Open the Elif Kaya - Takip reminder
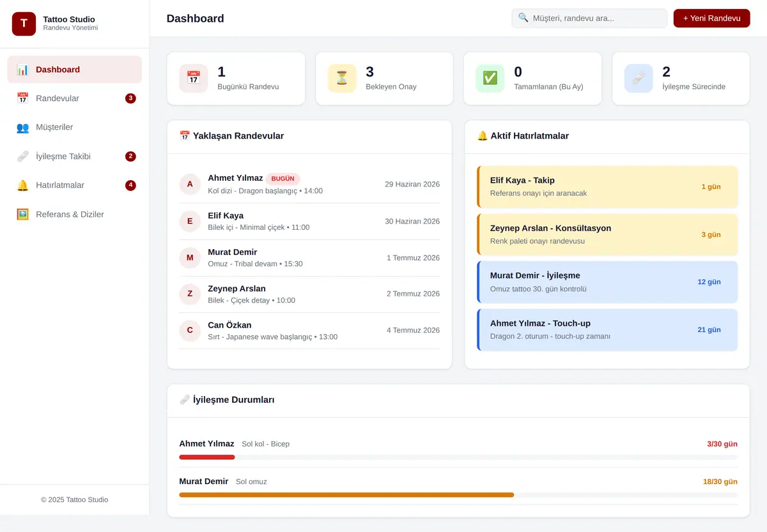767x532 pixels. coord(607,187)
